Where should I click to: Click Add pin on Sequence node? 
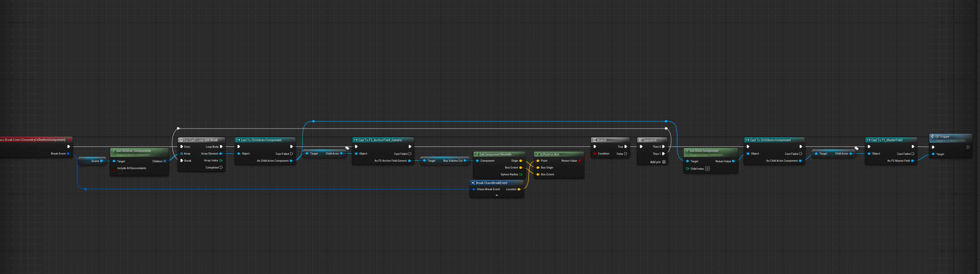(664, 162)
